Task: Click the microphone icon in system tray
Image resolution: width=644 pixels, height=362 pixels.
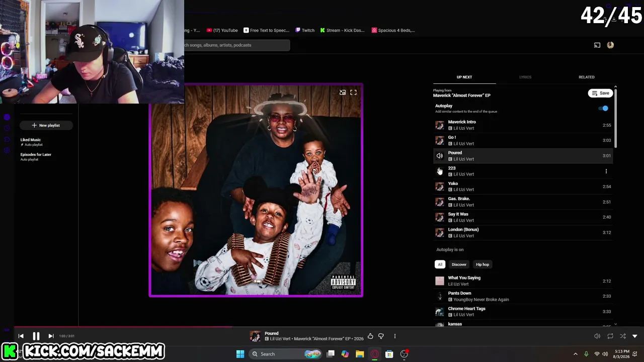Action: click(x=586, y=354)
